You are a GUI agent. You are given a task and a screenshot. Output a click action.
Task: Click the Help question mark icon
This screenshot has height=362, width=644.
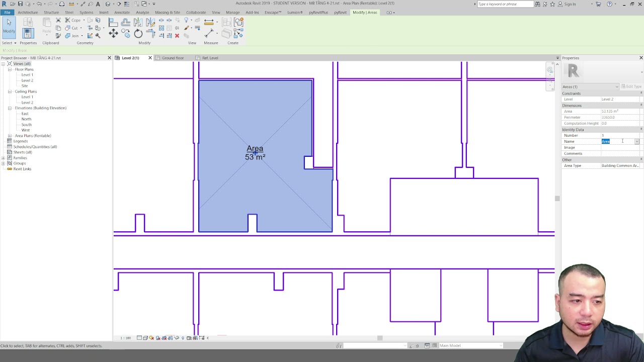(609, 4)
